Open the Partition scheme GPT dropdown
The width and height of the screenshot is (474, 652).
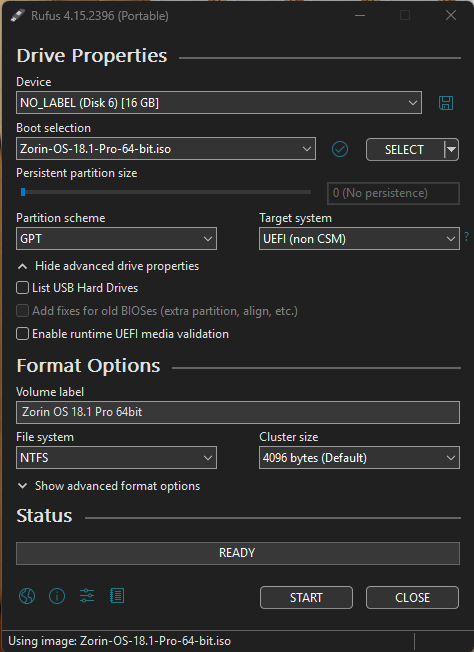[x=116, y=239]
